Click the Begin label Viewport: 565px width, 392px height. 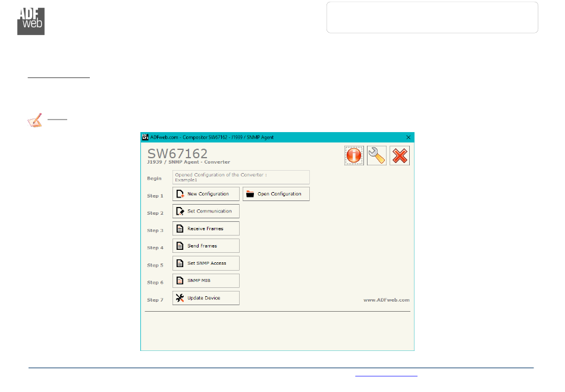[x=154, y=178]
